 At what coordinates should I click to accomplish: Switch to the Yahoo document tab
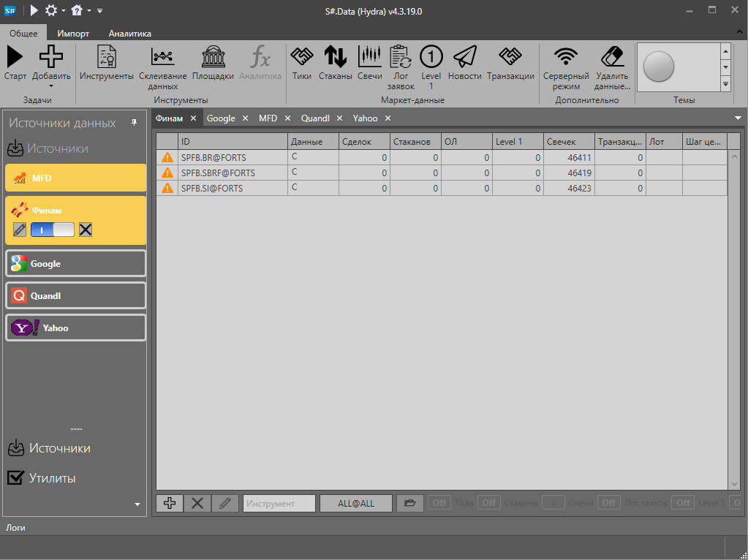(x=365, y=118)
